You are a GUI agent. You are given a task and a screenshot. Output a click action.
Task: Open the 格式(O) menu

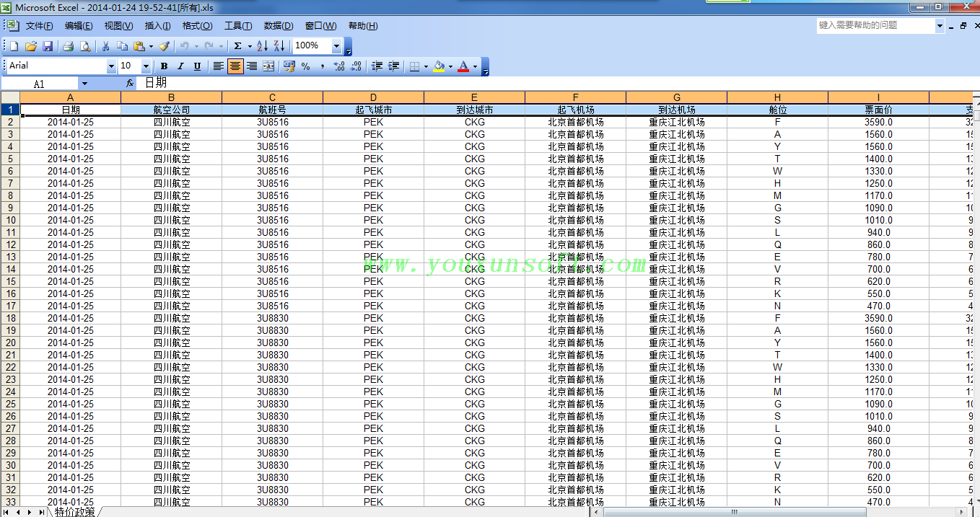197,26
